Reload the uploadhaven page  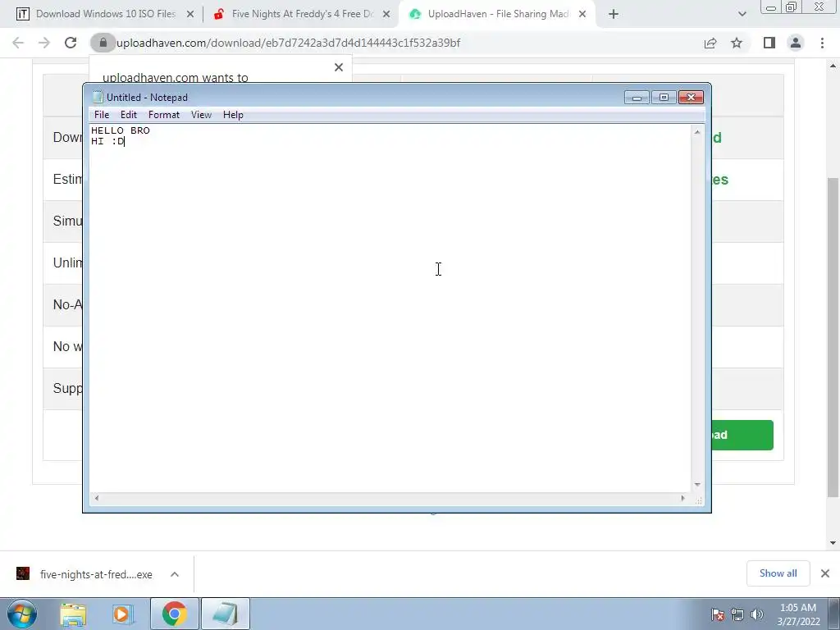tap(71, 43)
